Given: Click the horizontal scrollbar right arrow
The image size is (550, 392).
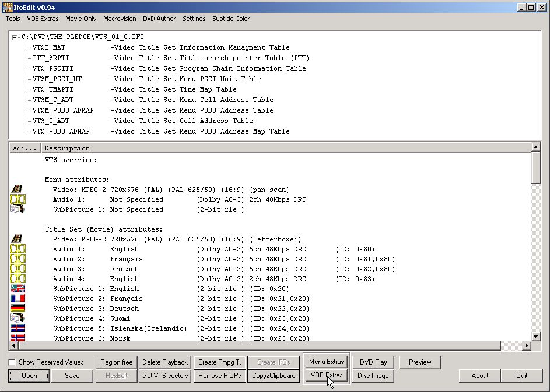Looking at the screenshot, I should [x=527, y=346].
